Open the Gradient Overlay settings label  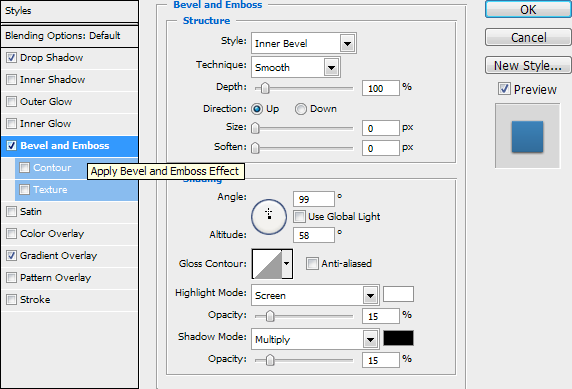(58, 255)
